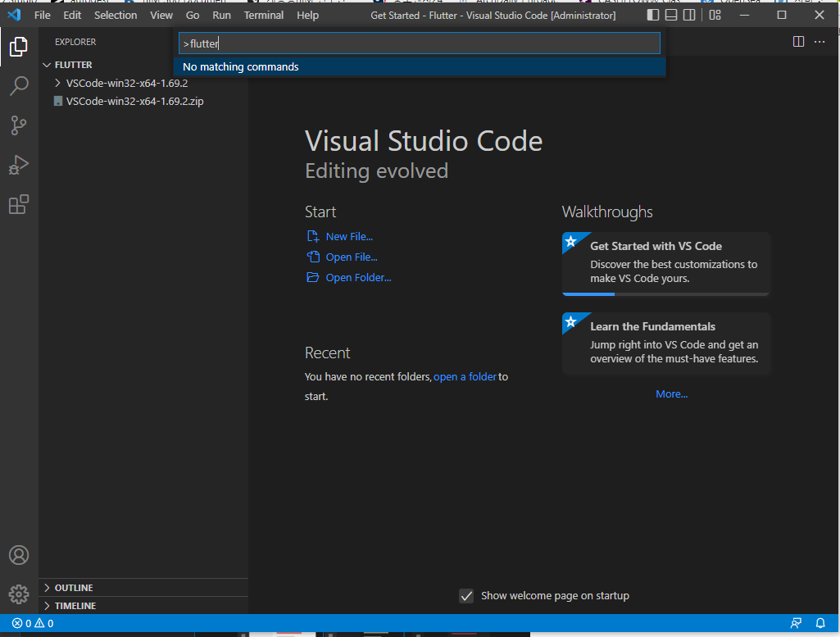The width and height of the screenshot is (840, 637).
Task: Open the View menu
Action: tap(161, 15)
